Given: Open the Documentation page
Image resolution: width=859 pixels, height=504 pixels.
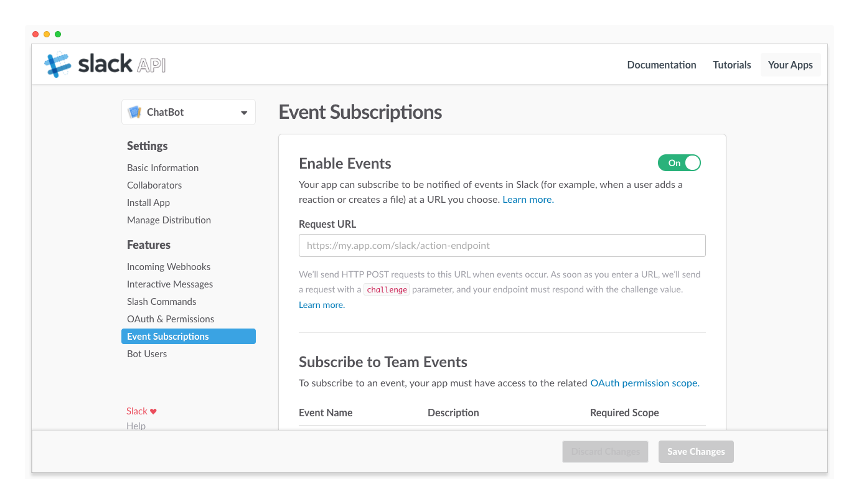Looking at the screenshot, I should point(662,65).
